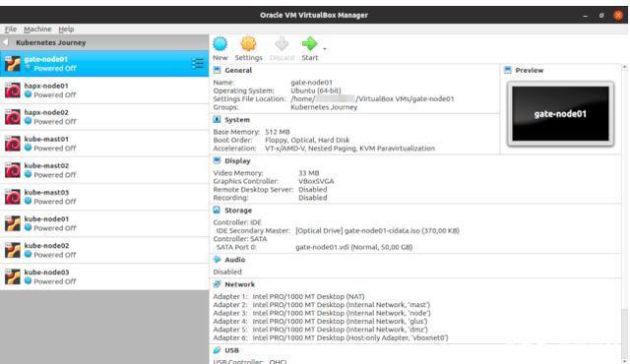Click the System section chip icon

pos(217,120)
